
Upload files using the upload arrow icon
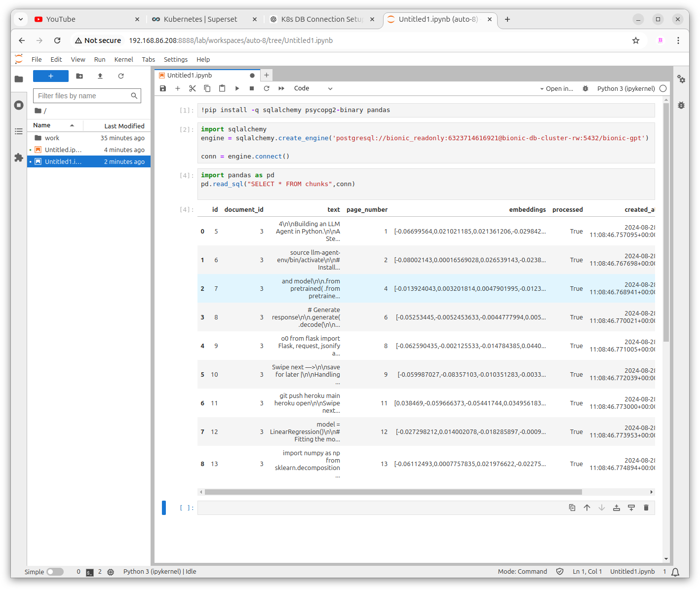click(x=100, y=76)
